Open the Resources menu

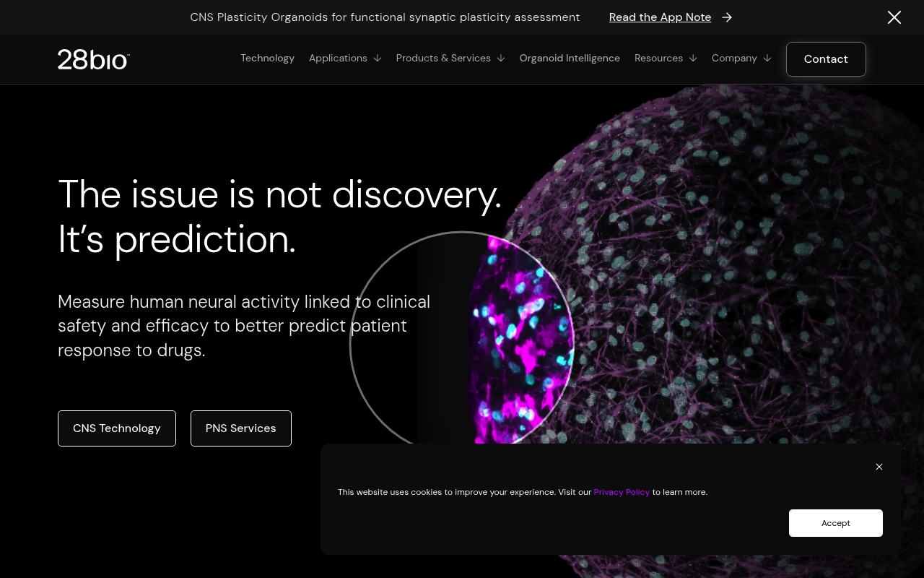click(x=658, y=59)
